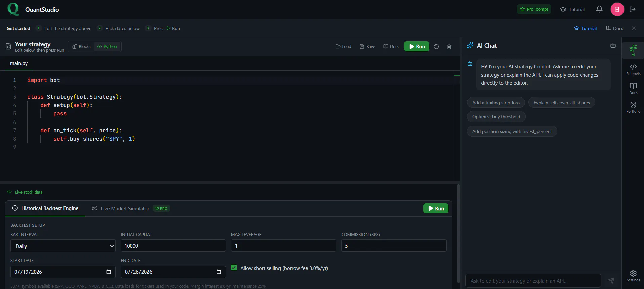Click the QuantStudio logo icon
The image size is (644, 289).
(13, 9)
